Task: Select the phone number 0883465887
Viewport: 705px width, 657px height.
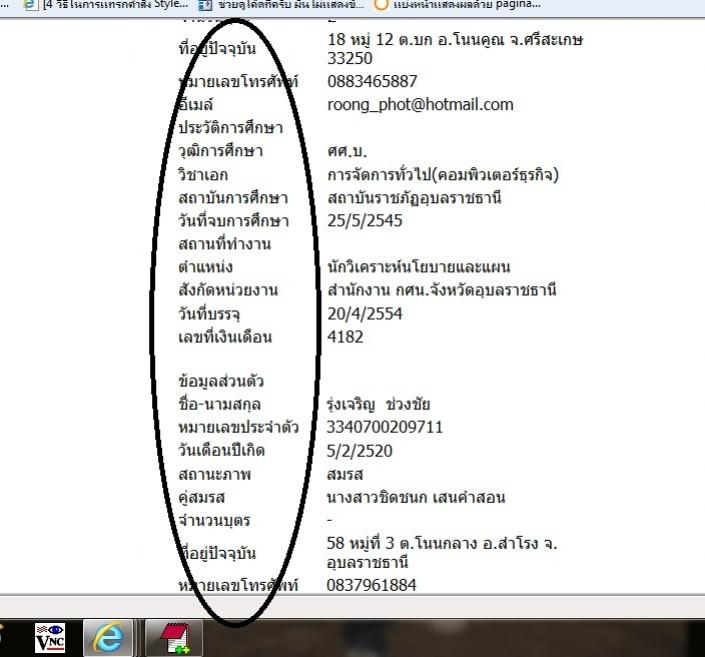Action: 372,81
